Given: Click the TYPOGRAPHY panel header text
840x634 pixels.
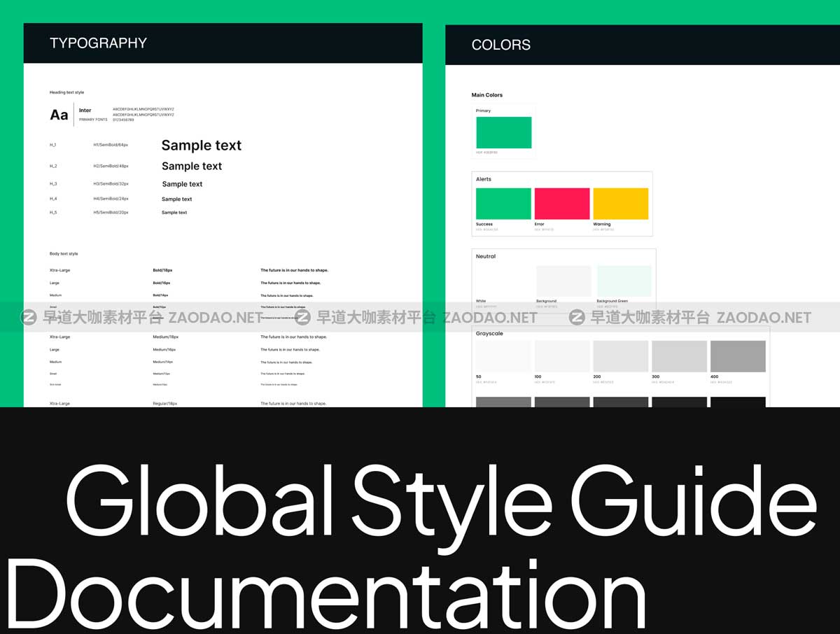Looking at the screenshot, I should click(98, 43).
